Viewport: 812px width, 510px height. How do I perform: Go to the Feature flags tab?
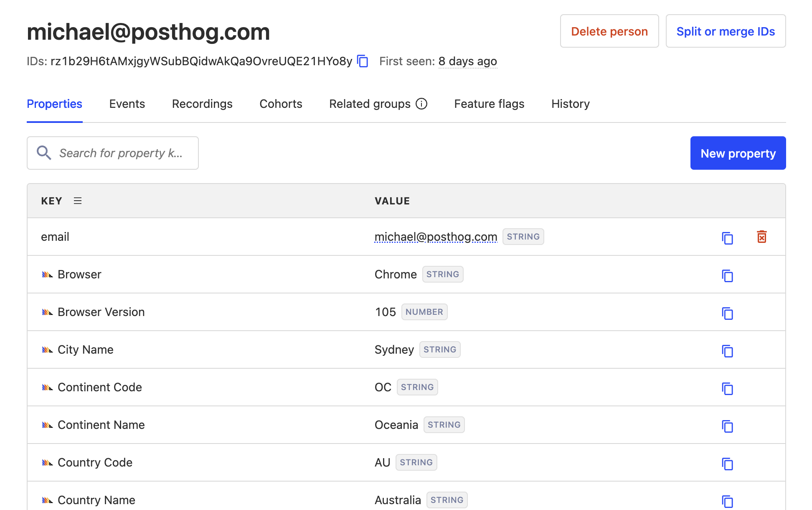point(489,104)
